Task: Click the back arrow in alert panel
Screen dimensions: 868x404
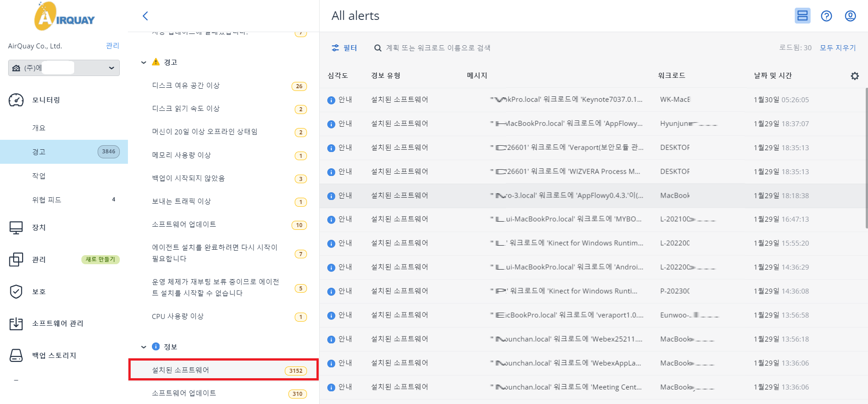Action: (x=145, y=16)
